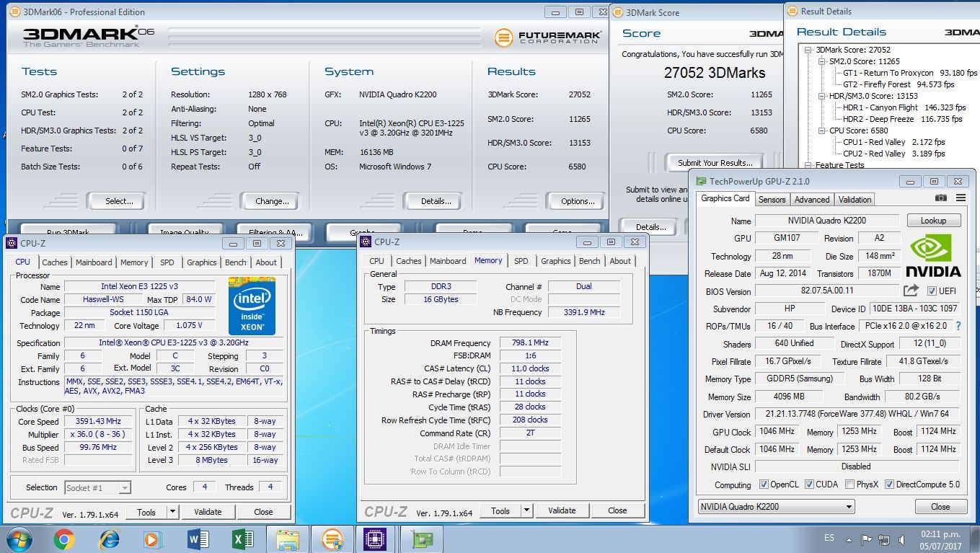Click Details... button in 3DMark Score window
The image size is (980, 553).
pyautogui.click(x=650, y=227)
